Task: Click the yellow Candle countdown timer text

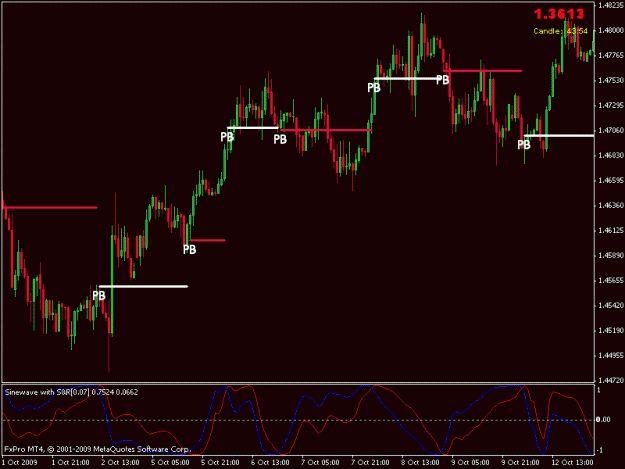Action: click(x=560, y=31)
